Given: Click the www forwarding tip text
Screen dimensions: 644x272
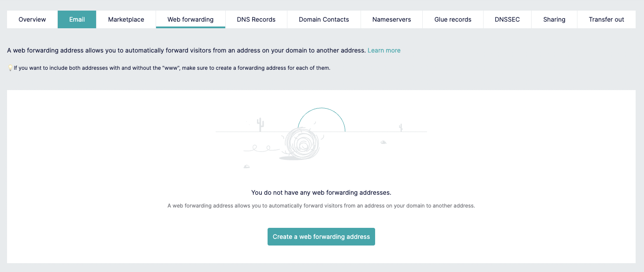Looking at the screenshot, I should coord(172,68).
